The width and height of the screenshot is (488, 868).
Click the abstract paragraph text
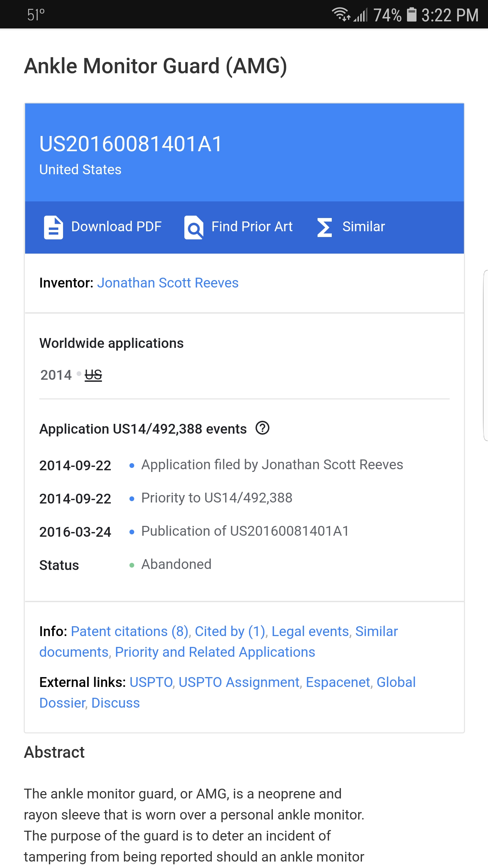pos(194,825)
